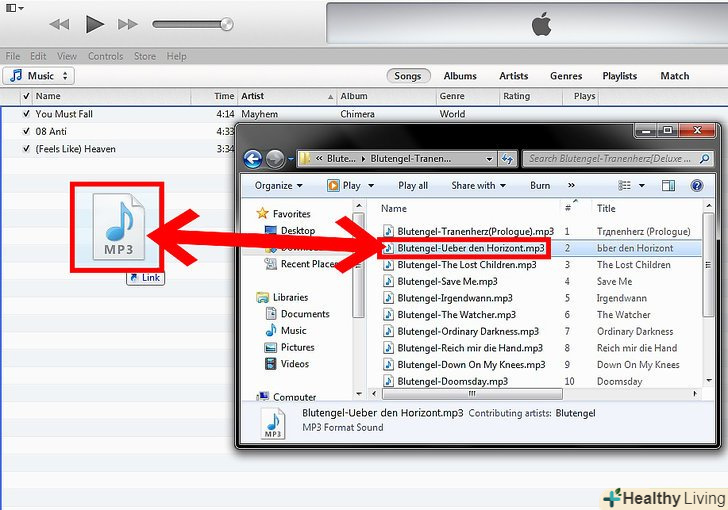Viewport: 728px width, 510px height.
Task: Uncheck the 08 Anti song
Action: (26, 131)
